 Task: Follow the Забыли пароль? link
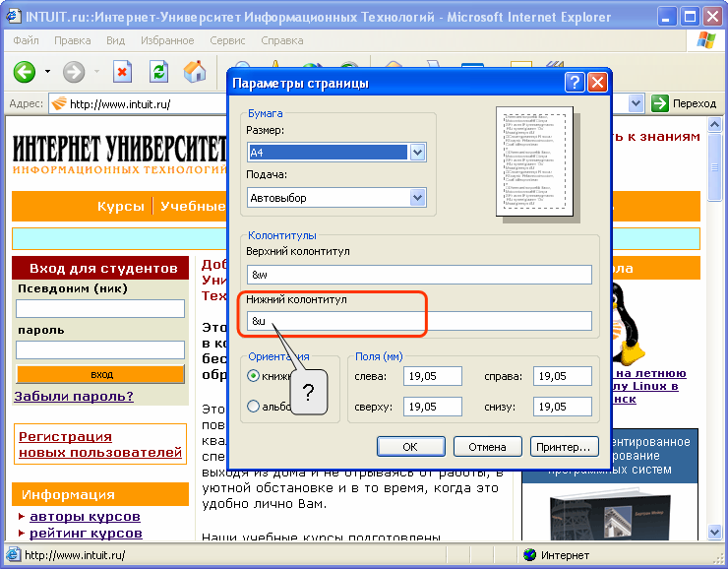coord(74,396)
